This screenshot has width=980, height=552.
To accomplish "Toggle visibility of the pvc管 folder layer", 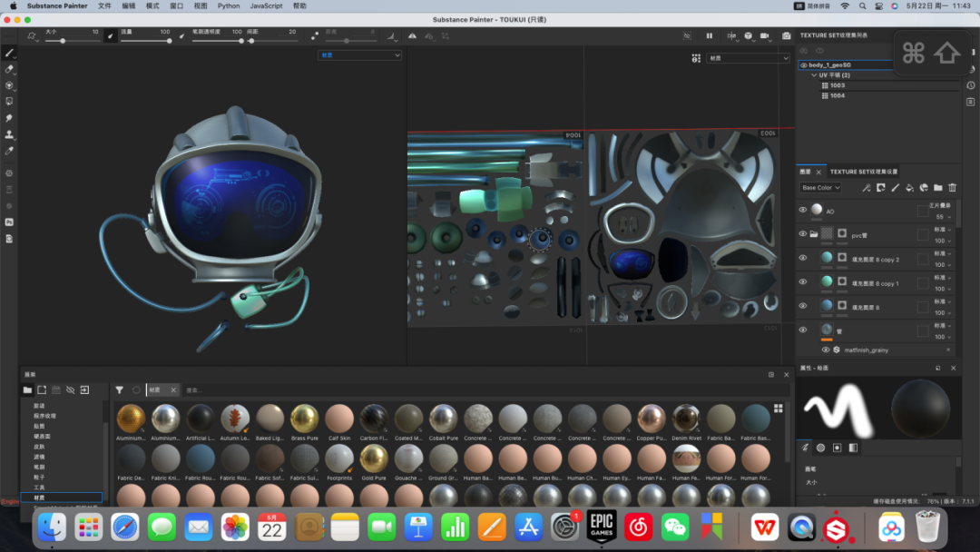I will (x=802, y=234).
